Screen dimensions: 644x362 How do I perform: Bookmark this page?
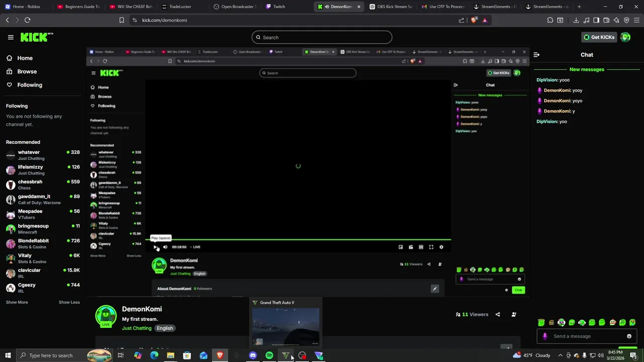point(121,20)
